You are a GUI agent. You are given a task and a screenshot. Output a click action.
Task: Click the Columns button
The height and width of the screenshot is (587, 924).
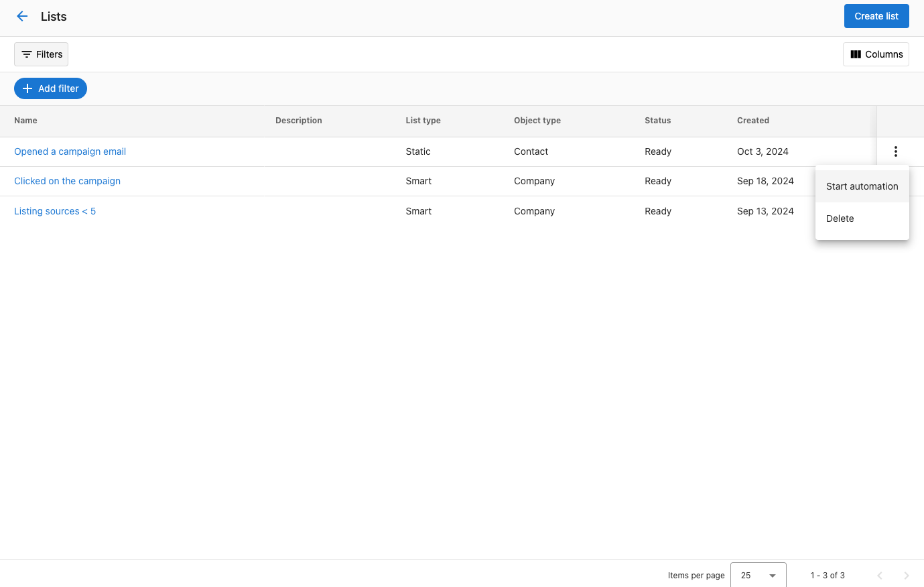pyautogui.click(x=876, y=54)
